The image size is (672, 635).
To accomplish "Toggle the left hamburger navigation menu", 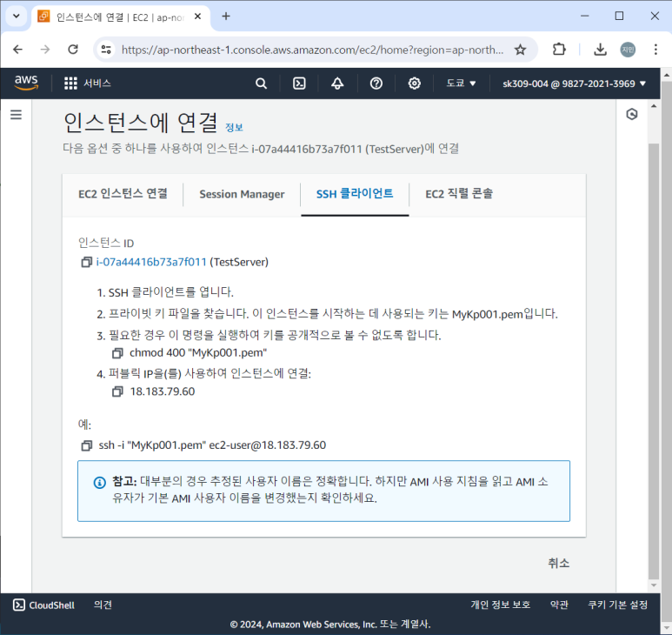I will tap(17, 115).
